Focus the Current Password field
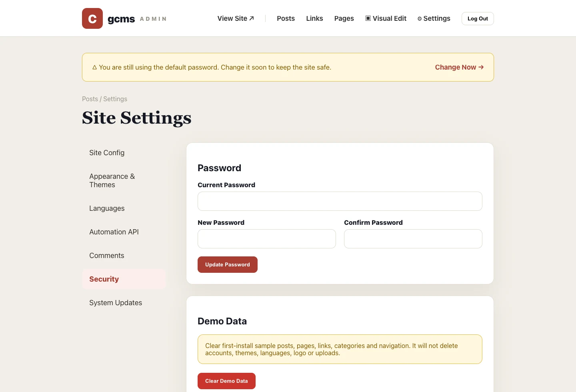The image size is (576, 392). pos(340,201)
